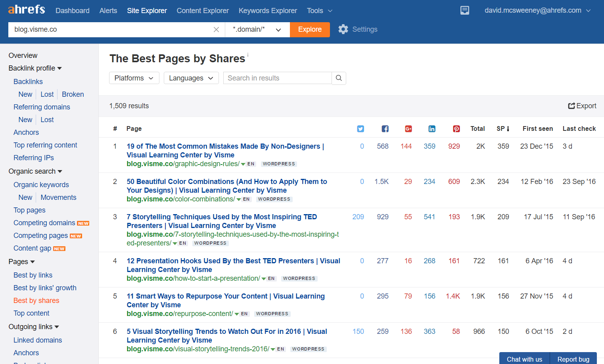Screen dimensions: 604x364
Task: Click the search magnifier icon in results
Action: [339, 78]
